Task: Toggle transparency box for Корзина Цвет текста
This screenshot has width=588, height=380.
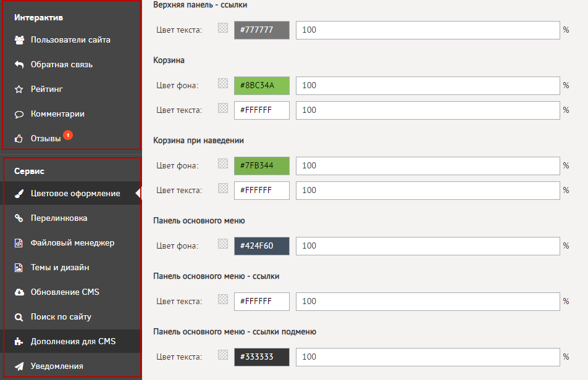Action: tap(223, 108)
